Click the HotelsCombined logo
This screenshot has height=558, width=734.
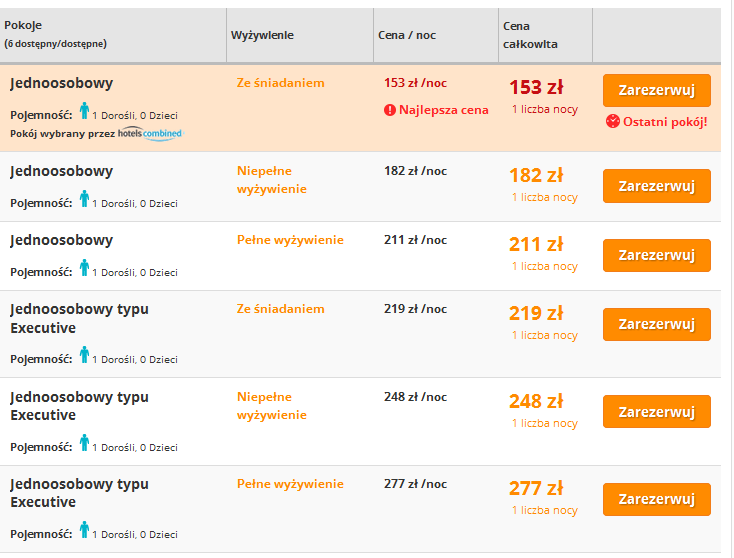[150, 133]
